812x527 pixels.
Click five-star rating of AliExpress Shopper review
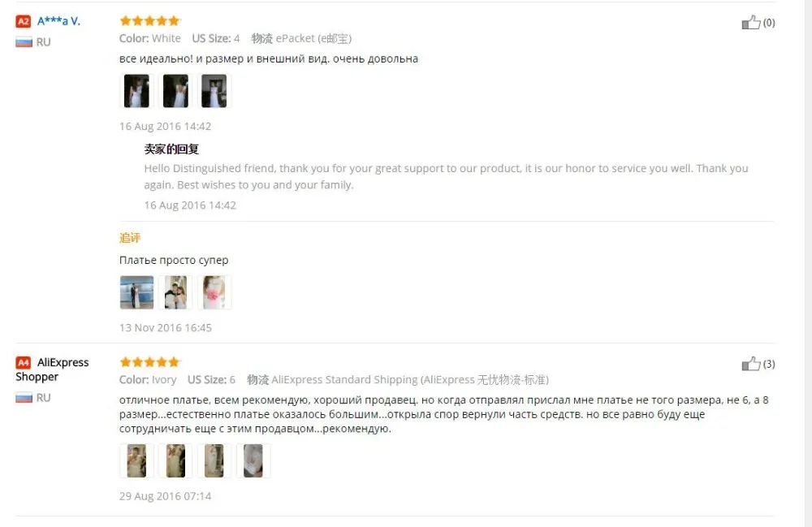pos(149,362)
